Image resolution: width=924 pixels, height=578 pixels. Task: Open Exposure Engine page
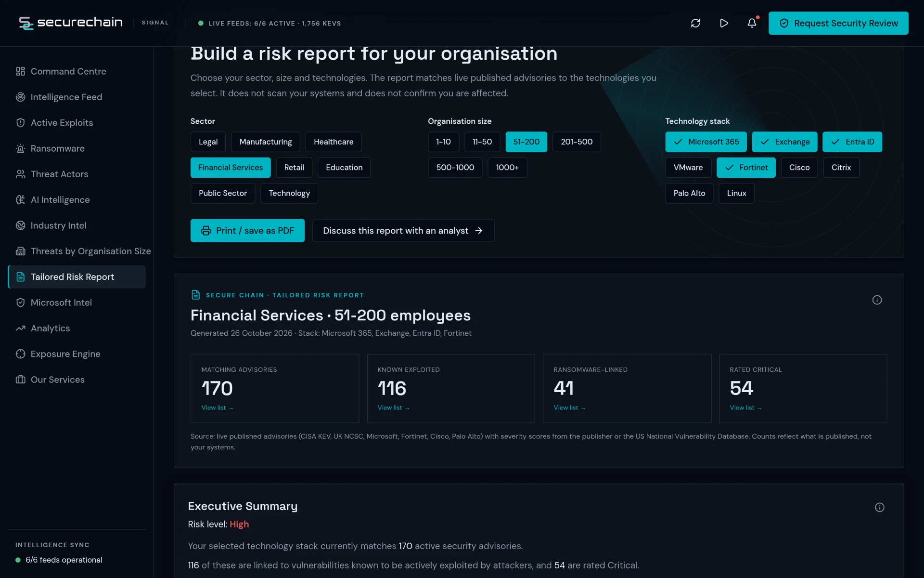pos(77,354)
